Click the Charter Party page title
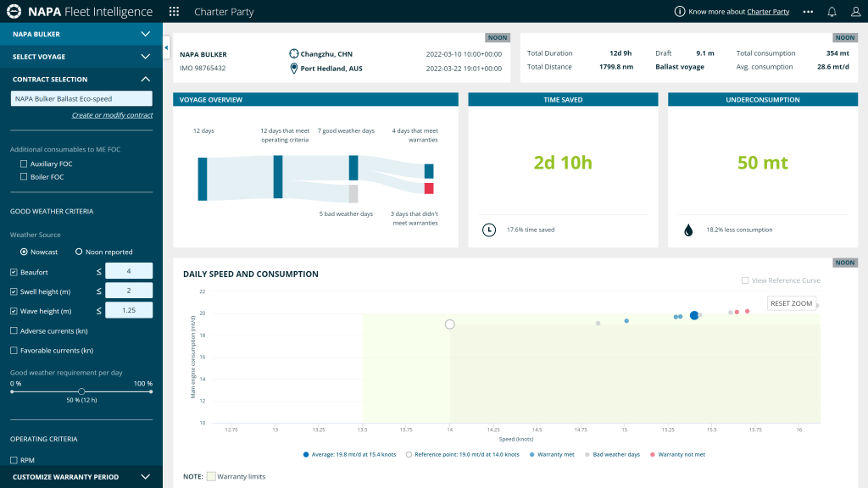The image size is (868, 488). [224, 12]
